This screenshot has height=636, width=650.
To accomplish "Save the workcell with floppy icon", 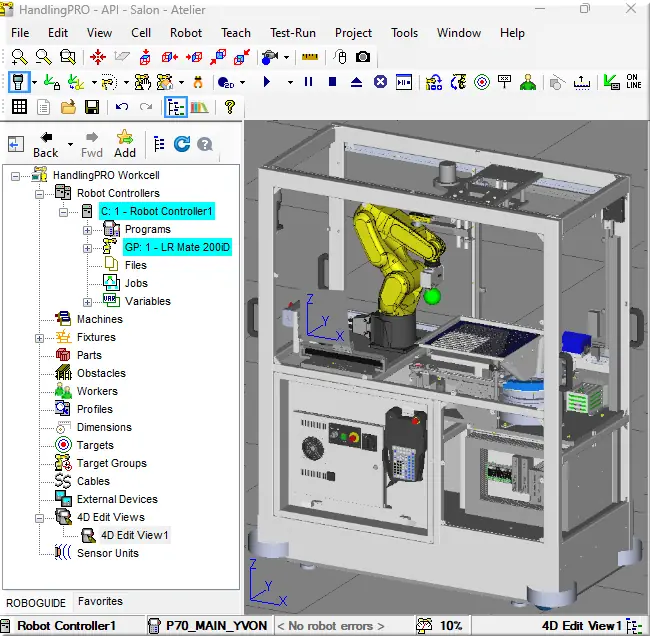I will pos(92,107).
